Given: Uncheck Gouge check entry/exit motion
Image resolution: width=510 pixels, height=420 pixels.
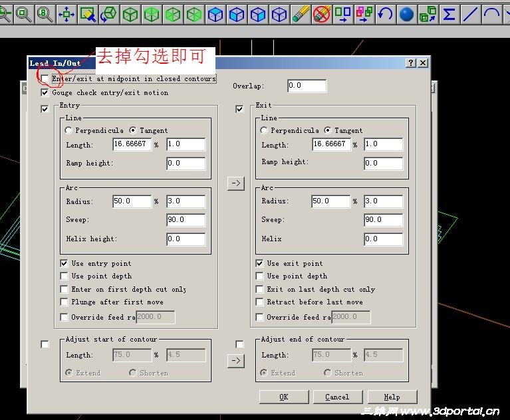Looking at the screenshot, I should tap(45, 92).
